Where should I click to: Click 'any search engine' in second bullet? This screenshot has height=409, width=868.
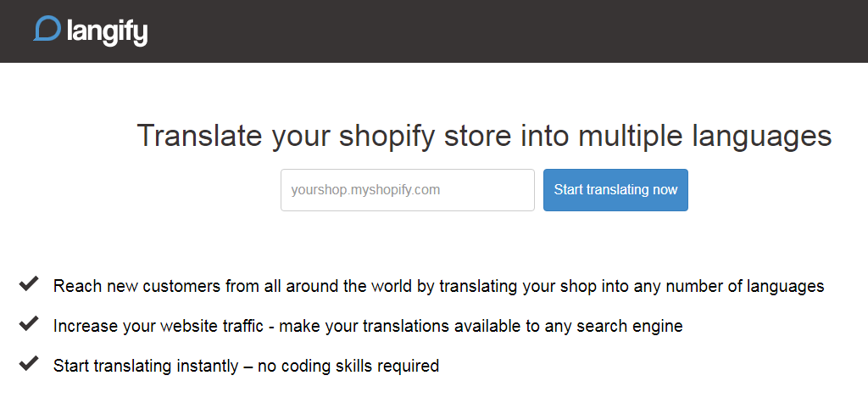(626, 326)
